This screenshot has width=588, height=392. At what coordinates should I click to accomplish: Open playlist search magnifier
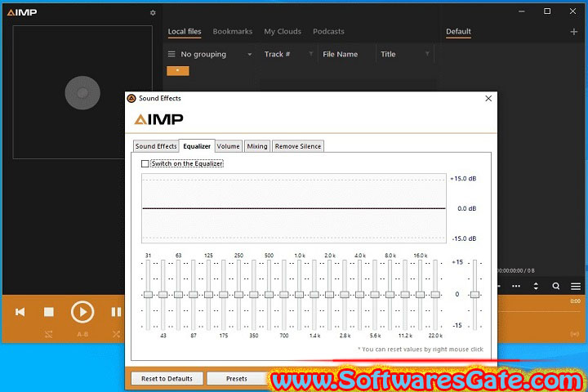click(x=556, y=286)
